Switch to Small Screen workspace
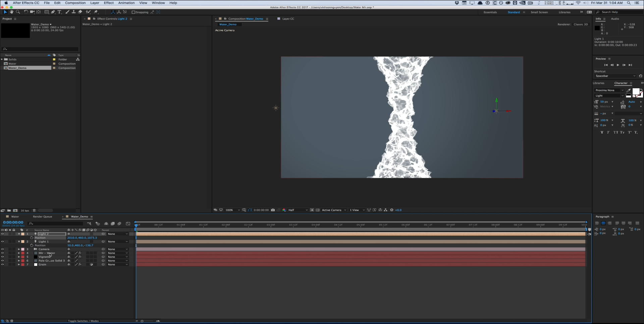Screen dimensions: 644x324 (539, 12)
